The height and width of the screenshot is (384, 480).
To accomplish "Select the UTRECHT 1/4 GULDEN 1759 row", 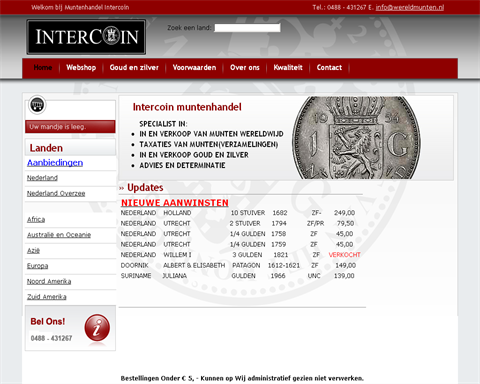I will pos(238,244).
